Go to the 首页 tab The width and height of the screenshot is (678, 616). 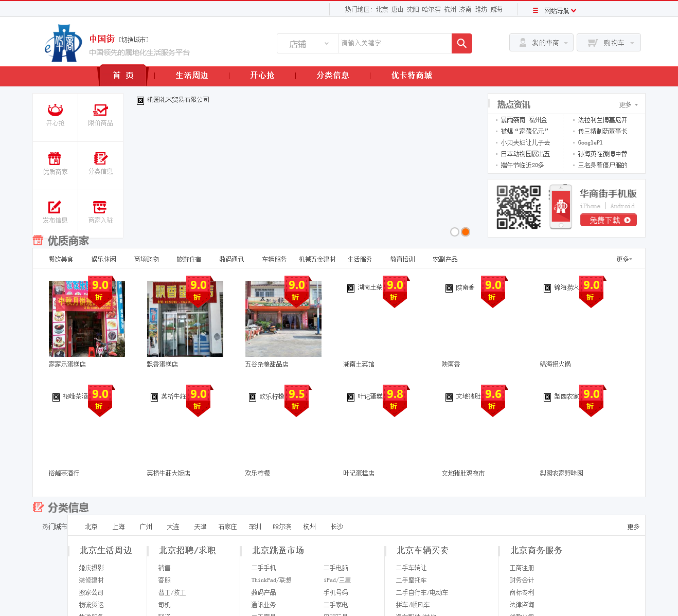(x=123, y=76)
